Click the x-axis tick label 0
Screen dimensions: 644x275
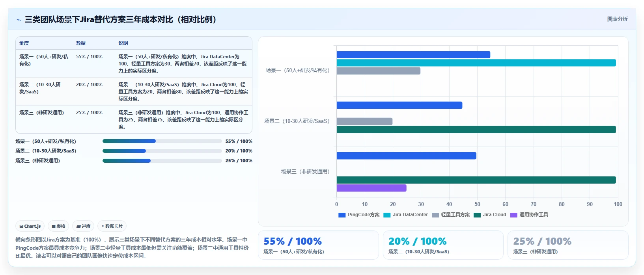tap(336, 204)
